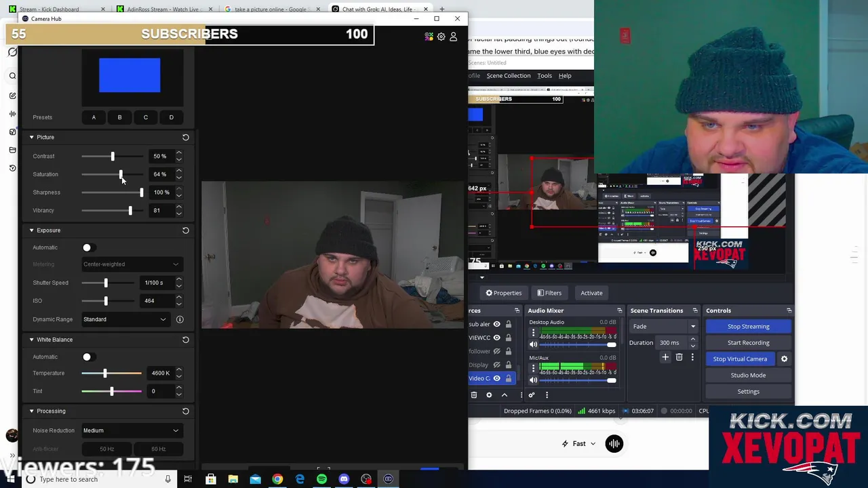Screen dimensions: 868x488
Task: Increase Contrast value with up stepper
Action: point(179,153)
